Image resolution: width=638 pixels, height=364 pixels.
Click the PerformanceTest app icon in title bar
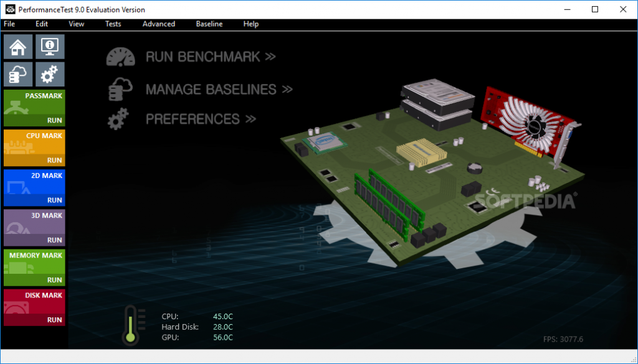pos(10,9)
